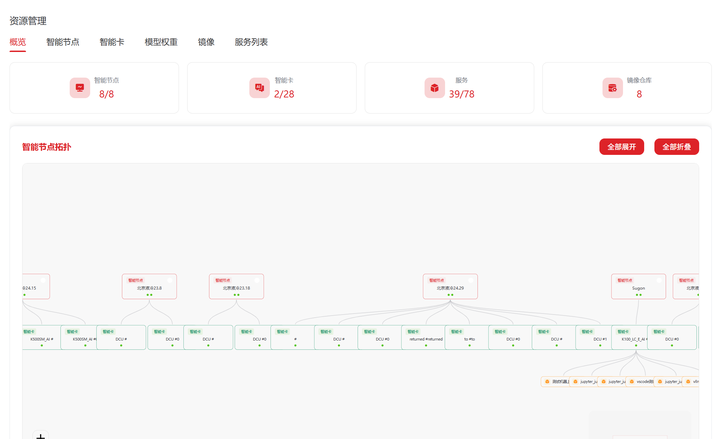Click the 服务 cube icon showing 39/78
The image size is (720, 439).
(434, 88)
